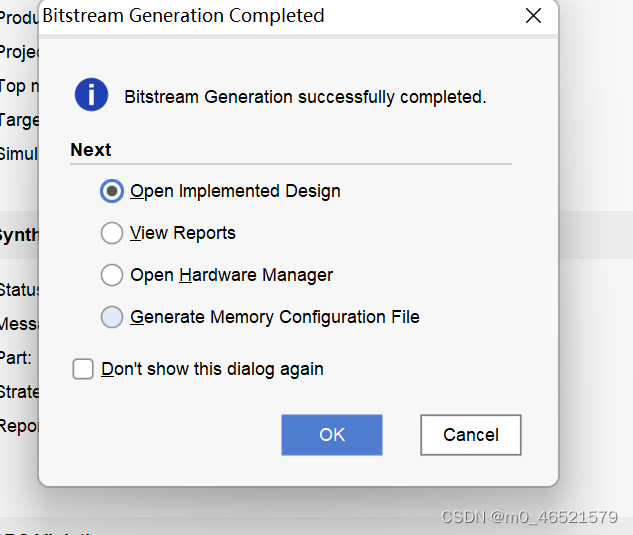Screen dimensions: 633x535
Task: Click the partially visible Messages label
Action: tap(19, 324)
